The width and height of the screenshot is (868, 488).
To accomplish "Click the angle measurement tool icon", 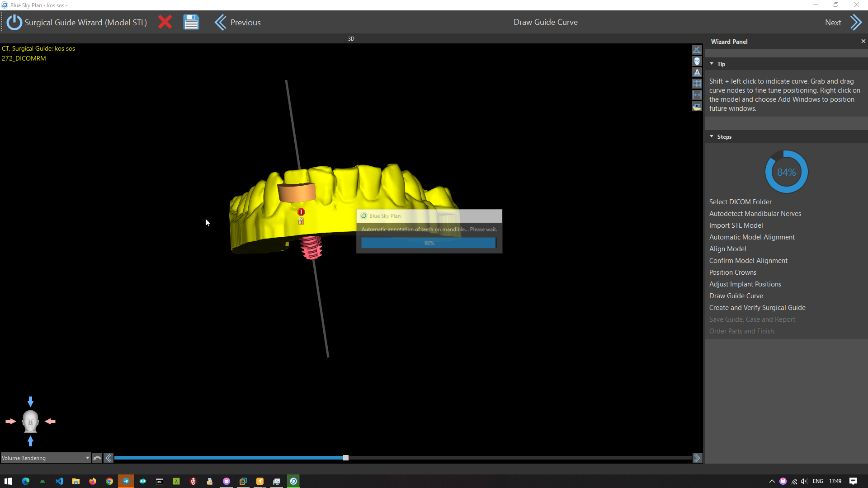I will click(x=697, y=49).
